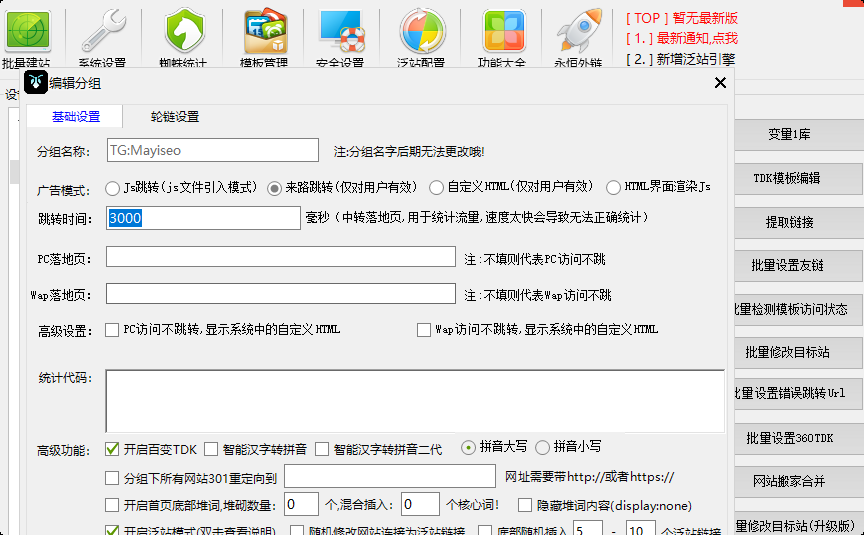
Task: Select 拼音小写 radio option
Action: click(542, 447)
